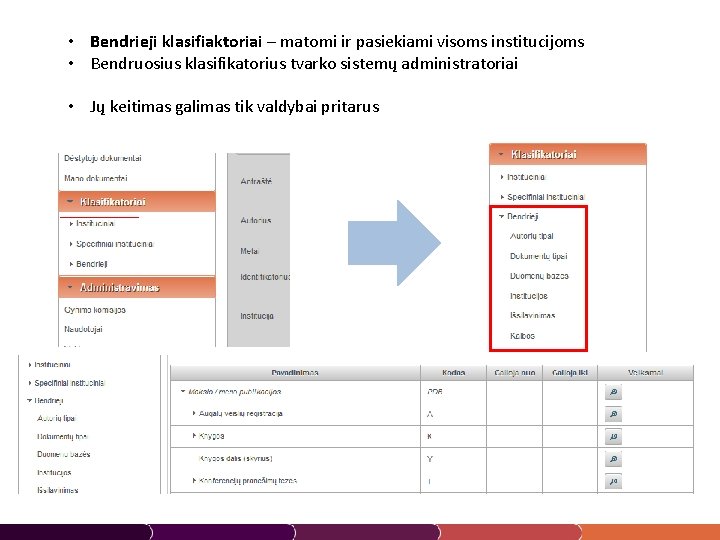Expand the Knygos table row arrow

click(194, 435)
